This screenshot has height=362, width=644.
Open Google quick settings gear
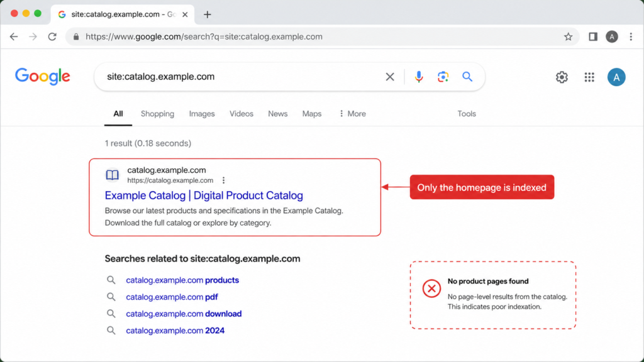tap(562, 77)
